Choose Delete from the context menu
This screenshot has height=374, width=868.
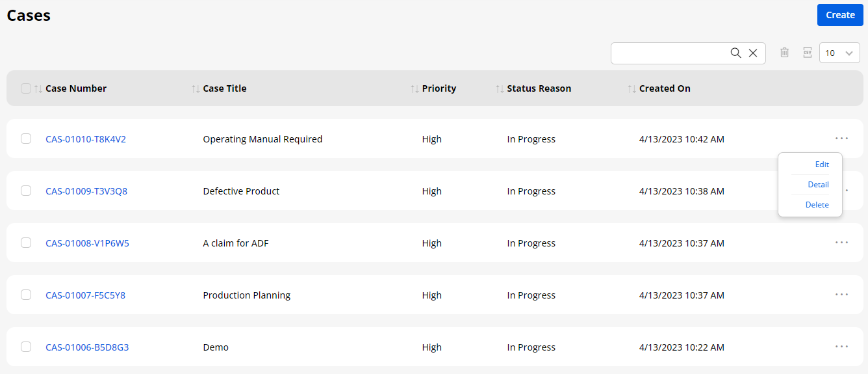817,205
